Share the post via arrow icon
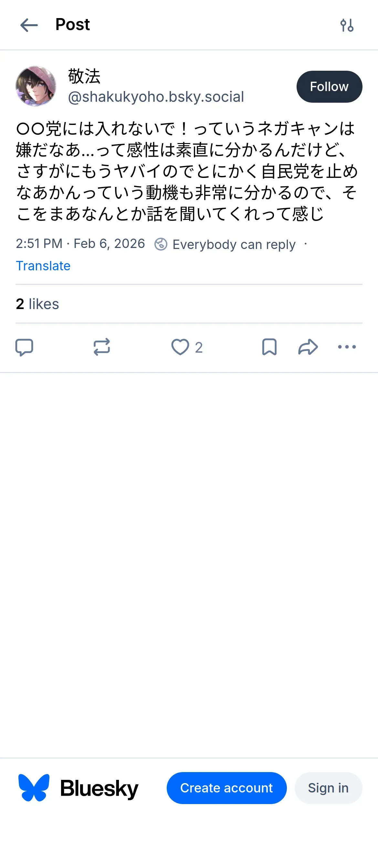Screen dimensions: 378x868 click(x=308, y=347)
